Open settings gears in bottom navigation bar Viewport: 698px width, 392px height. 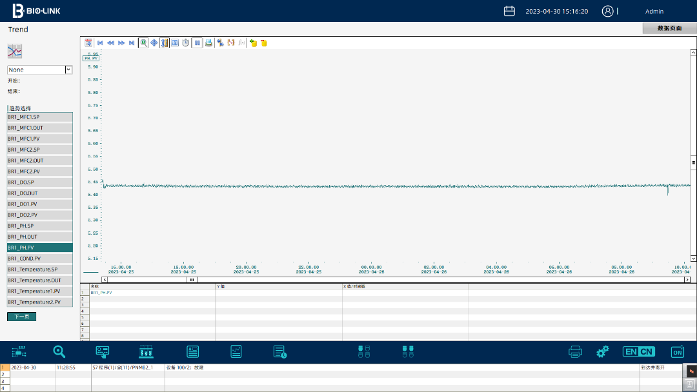point(602,352)
